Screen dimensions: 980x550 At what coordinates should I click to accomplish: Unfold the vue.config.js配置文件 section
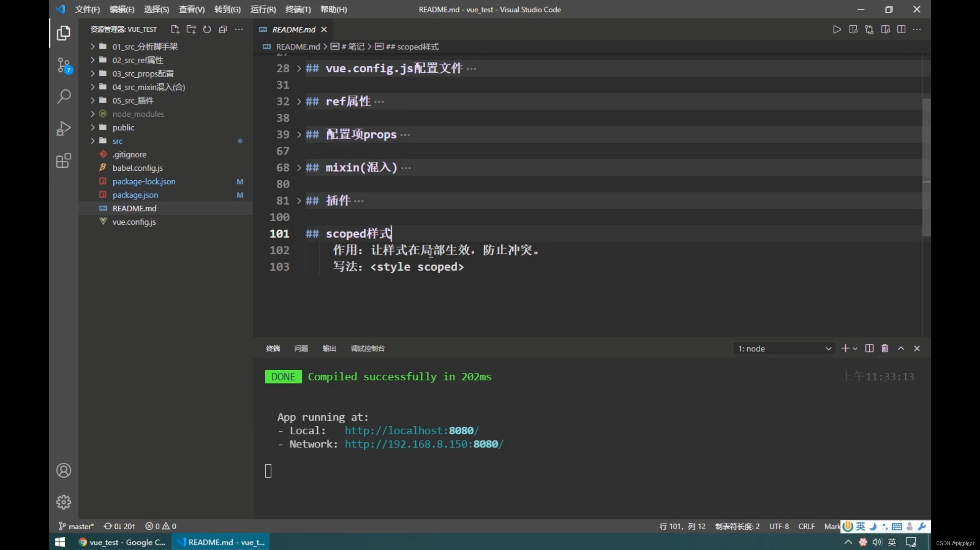[299, 69]
